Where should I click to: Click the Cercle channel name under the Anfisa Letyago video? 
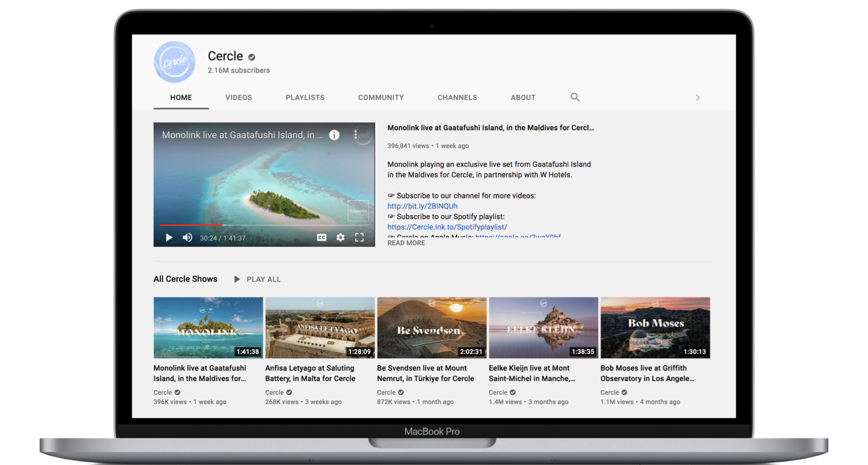point(274,393)
